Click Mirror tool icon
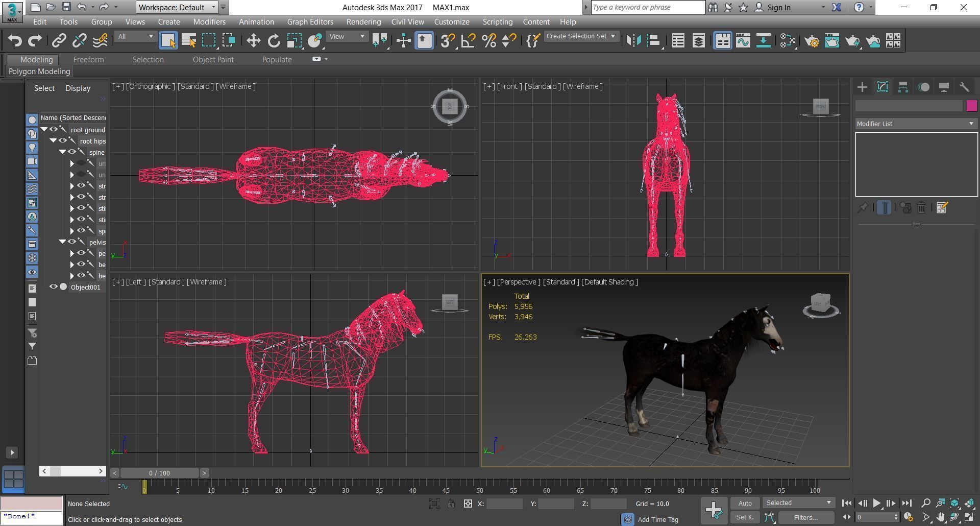Viewport: 980px width, 526px height. (x=633, y=41)
